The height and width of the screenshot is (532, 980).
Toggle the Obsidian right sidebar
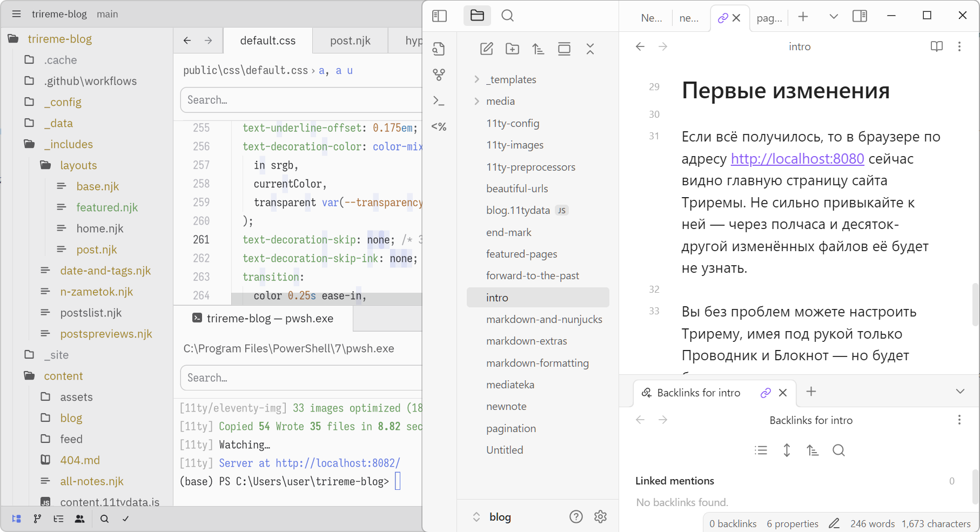click(860, 16)
